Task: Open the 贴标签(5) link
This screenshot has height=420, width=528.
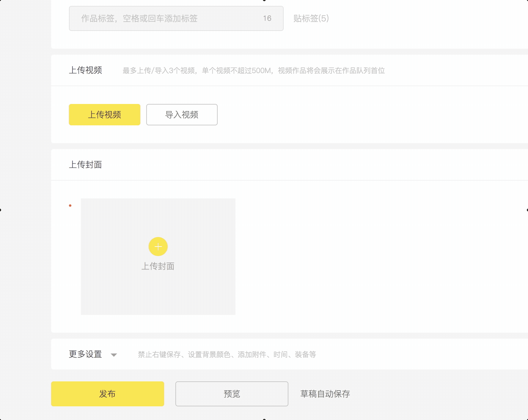Action: [311, 18]
